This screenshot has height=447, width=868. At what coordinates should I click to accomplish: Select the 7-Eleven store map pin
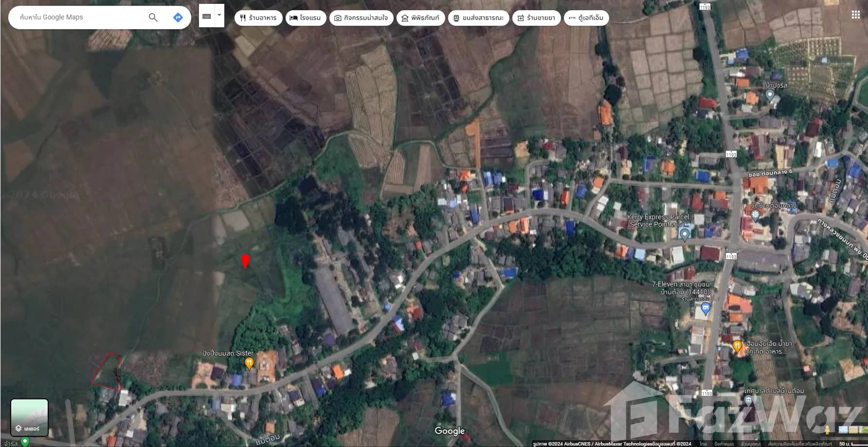705,307
